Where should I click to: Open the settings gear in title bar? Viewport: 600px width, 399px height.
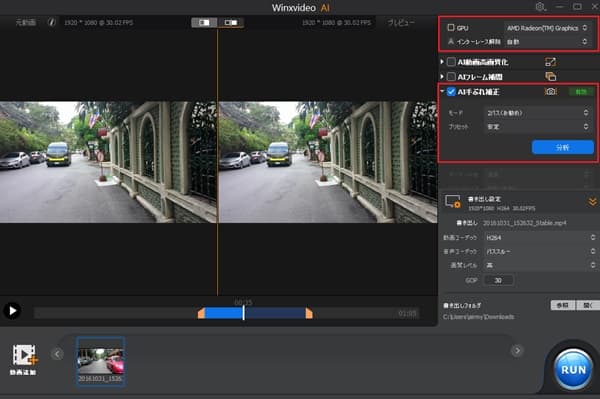tap(540, 7)
